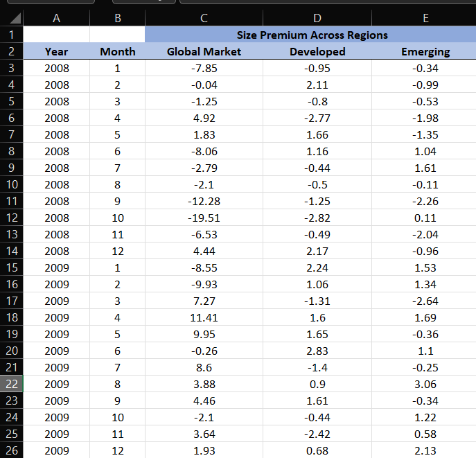This screenshot has height=458, width=476.
Task: Select row 26 header
Action: click(12, 450)
